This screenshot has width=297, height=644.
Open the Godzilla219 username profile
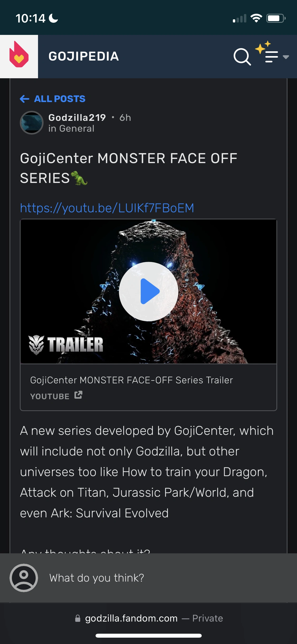pyautogui.click(x=77, y=118)
